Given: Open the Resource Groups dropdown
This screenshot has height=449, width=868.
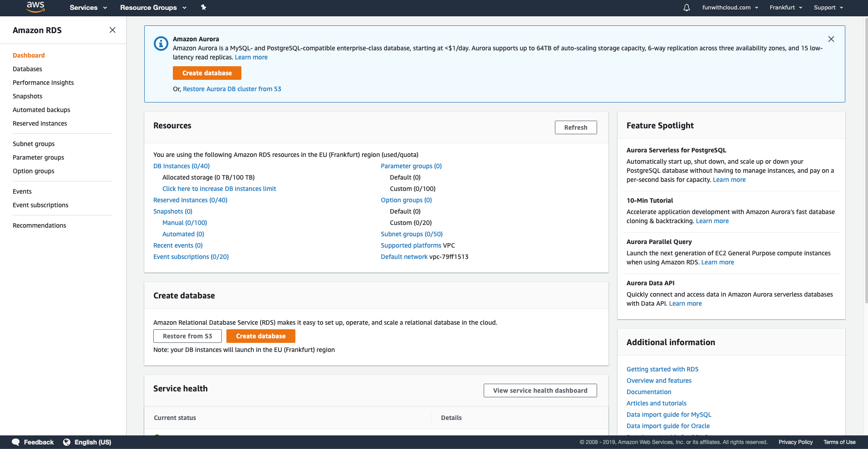Looking at the screenshot, I should tap(153, 8).
